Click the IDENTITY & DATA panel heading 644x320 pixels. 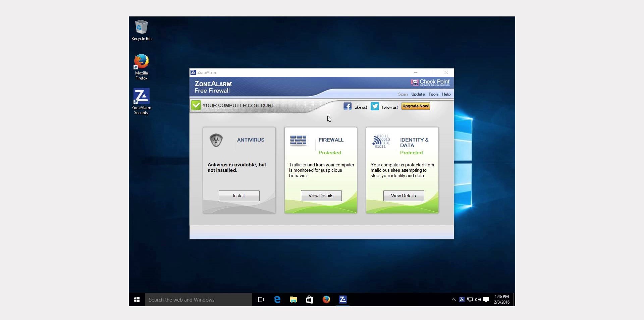[x=414, y=143]
